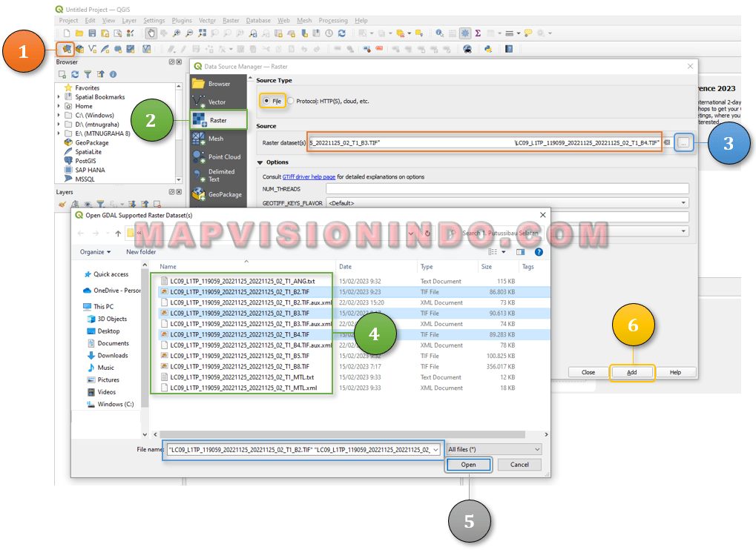756x550 pixels.
Task: Click the Open button in file dialog
Action: (469, 465)
